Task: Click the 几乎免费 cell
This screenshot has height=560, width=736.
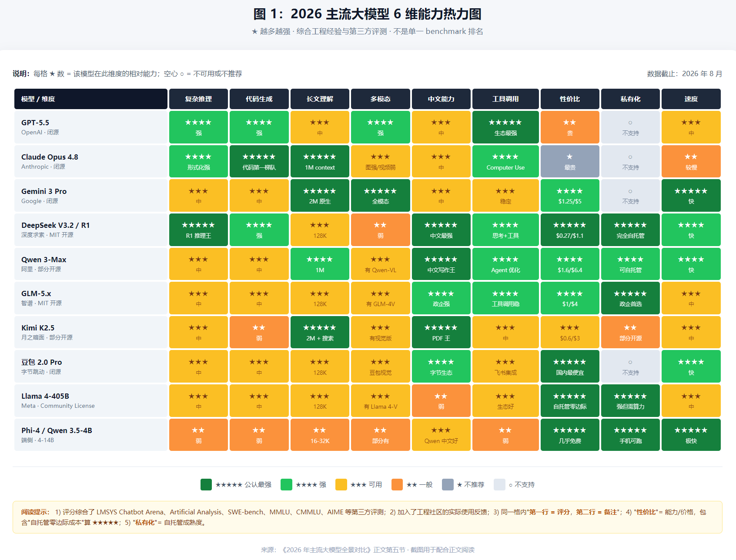Action: click(x=570, y=435)
